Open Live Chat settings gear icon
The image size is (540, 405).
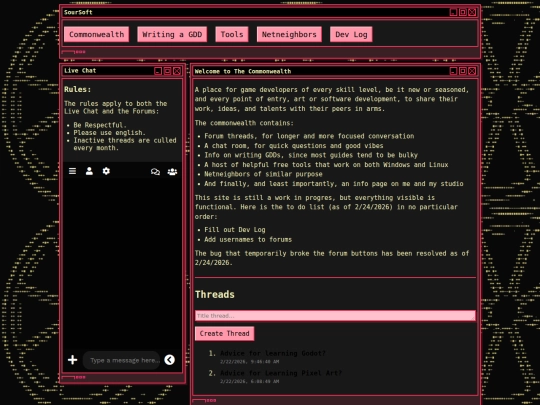106,171
